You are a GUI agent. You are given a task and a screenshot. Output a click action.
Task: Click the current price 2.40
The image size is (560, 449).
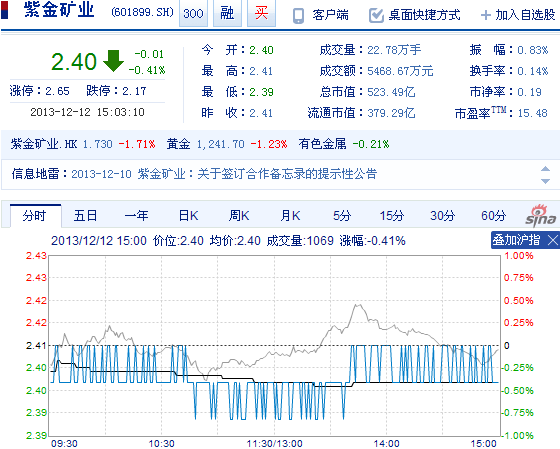(x=74, y=61)
